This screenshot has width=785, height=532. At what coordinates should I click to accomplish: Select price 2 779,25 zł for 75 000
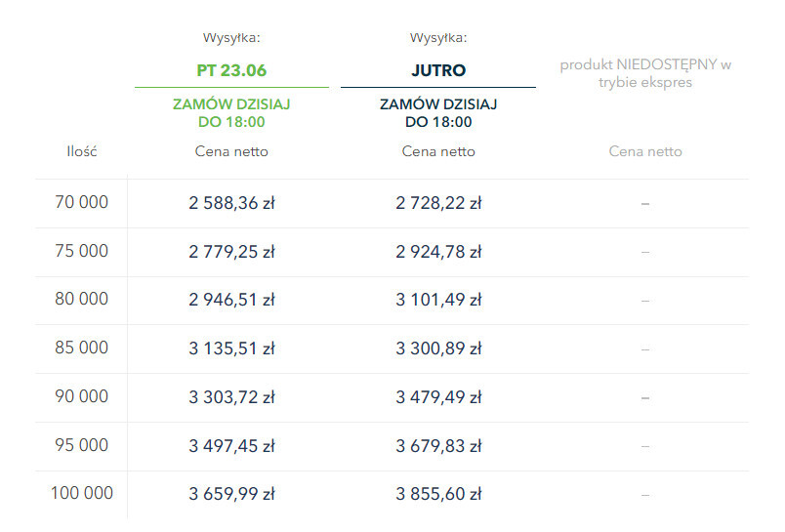[231, 252]
